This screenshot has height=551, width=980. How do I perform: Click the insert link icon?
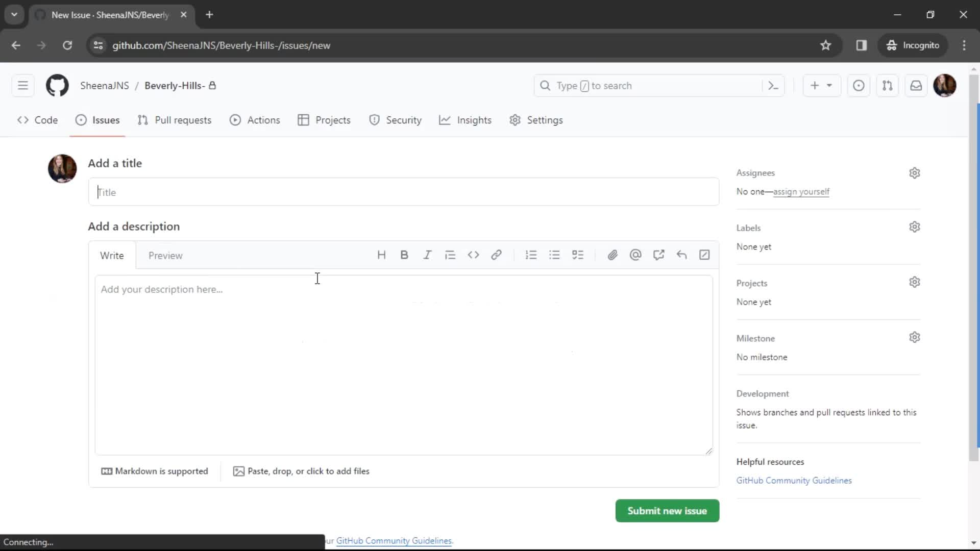496,255
